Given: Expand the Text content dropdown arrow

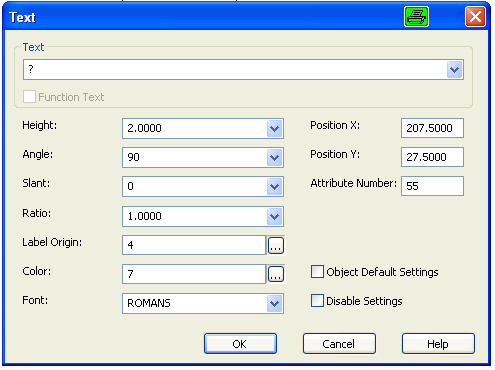Looking at the screenshot, I should (454, 70).
